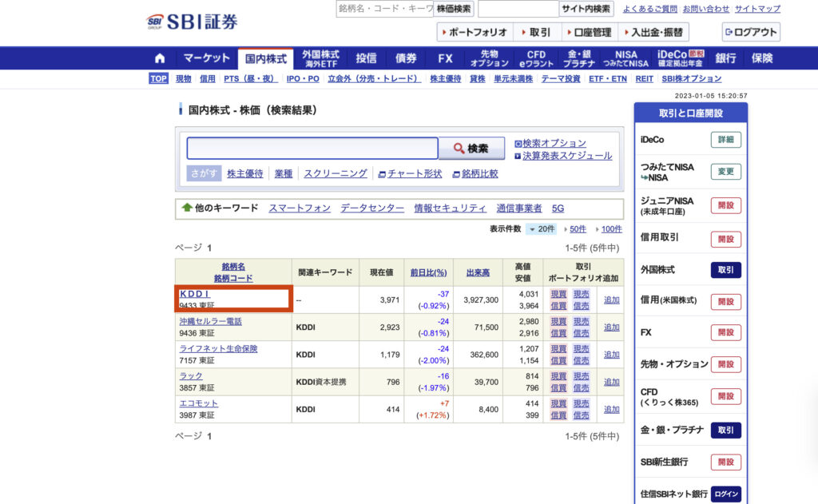Open iDeCo 確定拠出年金 tab
The width and height of the screenshot is (818, 504).
click(x=681, y=58)
